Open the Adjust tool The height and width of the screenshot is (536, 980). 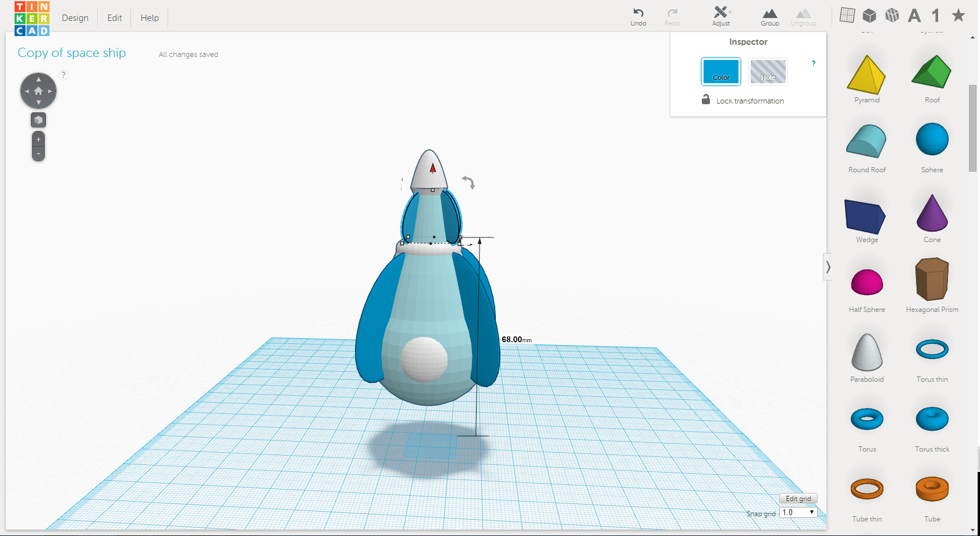(x=721, y=16)
